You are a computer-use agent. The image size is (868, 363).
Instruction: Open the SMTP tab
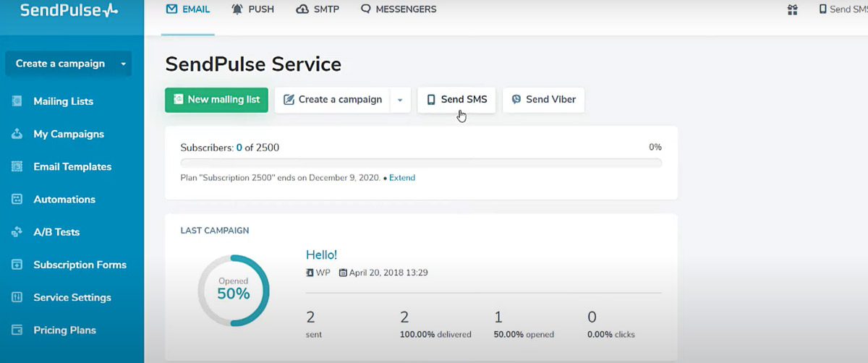click(x=318, y=10)
